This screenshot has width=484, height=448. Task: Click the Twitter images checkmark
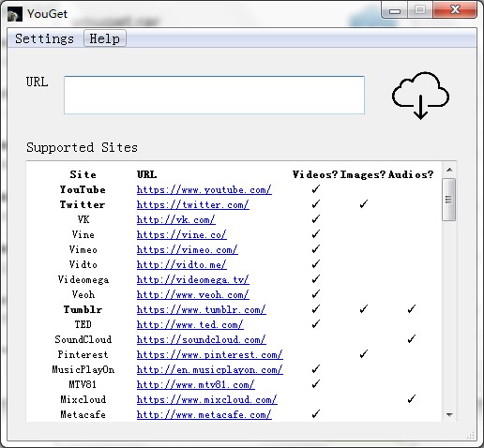pyautogui.click(x=363, y=204)
